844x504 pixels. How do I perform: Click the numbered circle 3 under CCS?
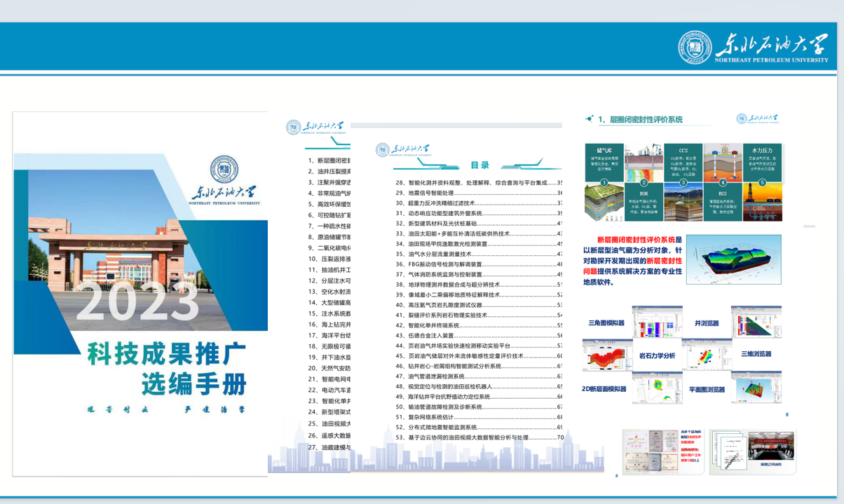pos(683,182)
